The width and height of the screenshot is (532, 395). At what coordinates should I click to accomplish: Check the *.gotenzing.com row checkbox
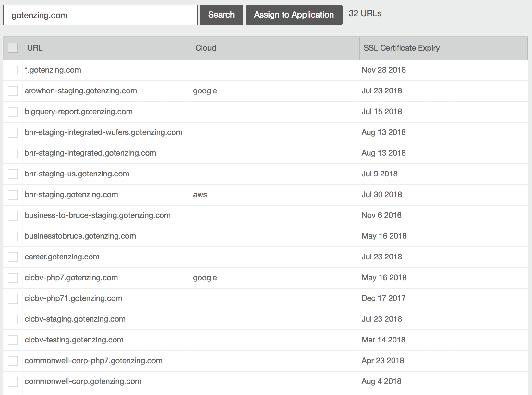point(13,70)
